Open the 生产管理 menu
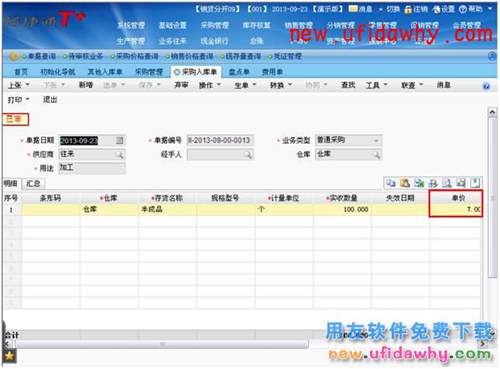Screen dimensions: 500x369 130,41
